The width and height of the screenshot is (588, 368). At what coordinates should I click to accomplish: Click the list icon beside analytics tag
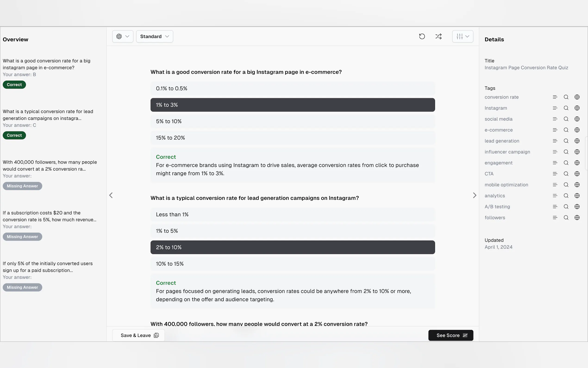[x=555, y=196]
